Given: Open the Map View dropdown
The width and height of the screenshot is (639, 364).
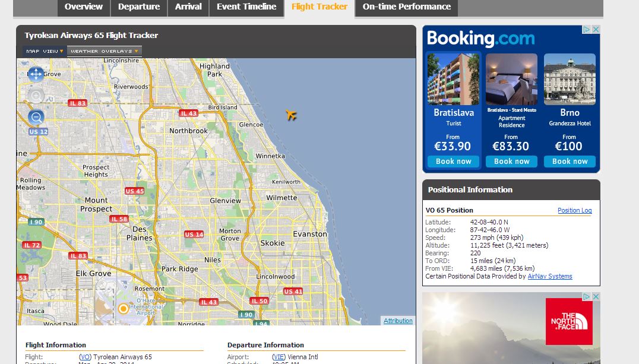Looking at the screenshot, I should pos(45,51).
